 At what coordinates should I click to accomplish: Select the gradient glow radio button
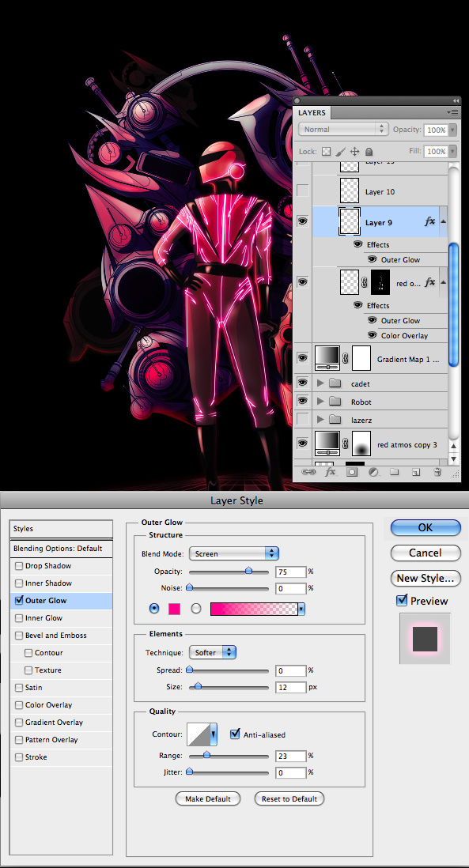pos(196,609)
